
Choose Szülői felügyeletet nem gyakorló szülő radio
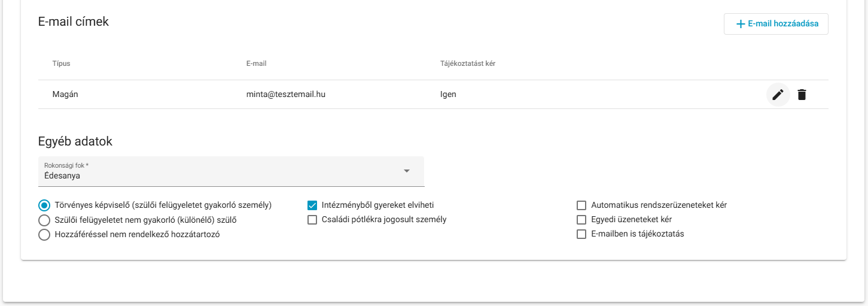pyautogui.click(x=44, y=220)
